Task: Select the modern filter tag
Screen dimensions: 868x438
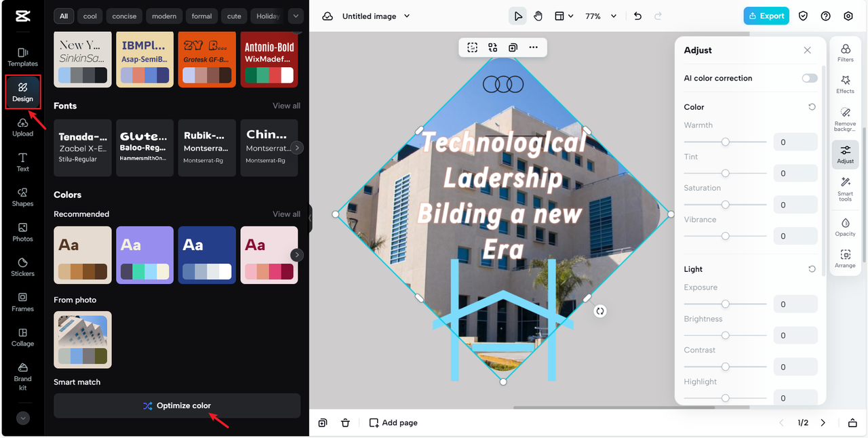Action: [x=164, y=16]
